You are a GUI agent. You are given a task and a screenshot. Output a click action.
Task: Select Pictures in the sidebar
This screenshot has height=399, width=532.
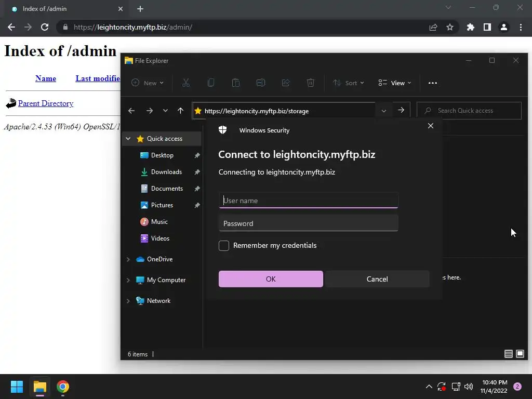point(162,205)
